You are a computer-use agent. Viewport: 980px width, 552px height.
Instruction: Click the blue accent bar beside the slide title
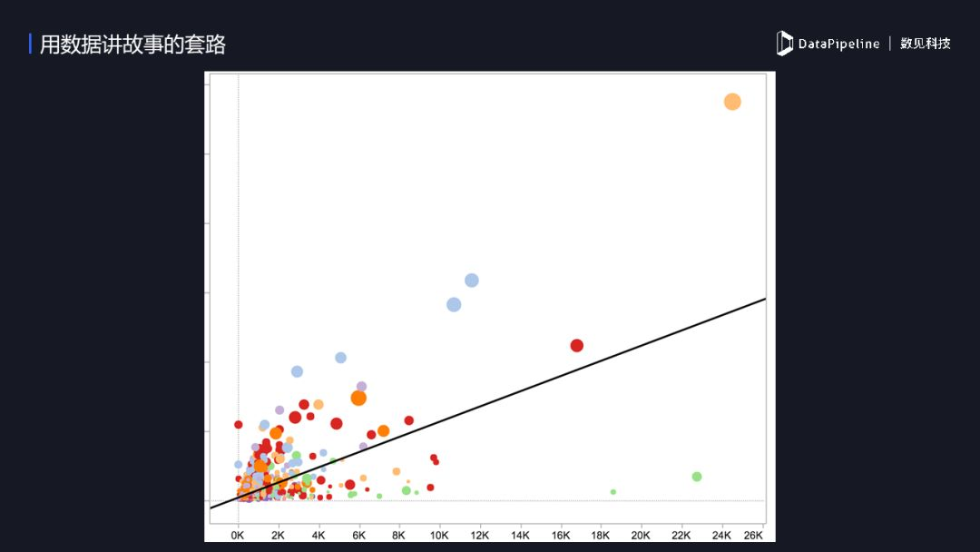30,44
